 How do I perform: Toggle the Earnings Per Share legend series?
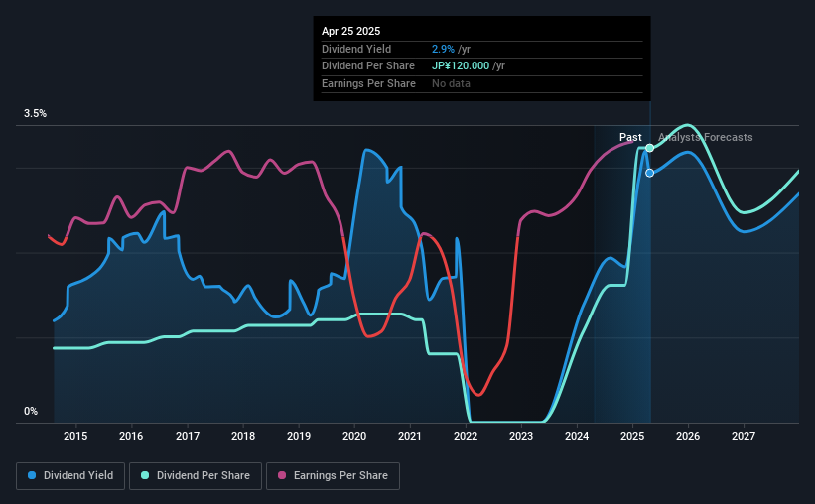333,476
